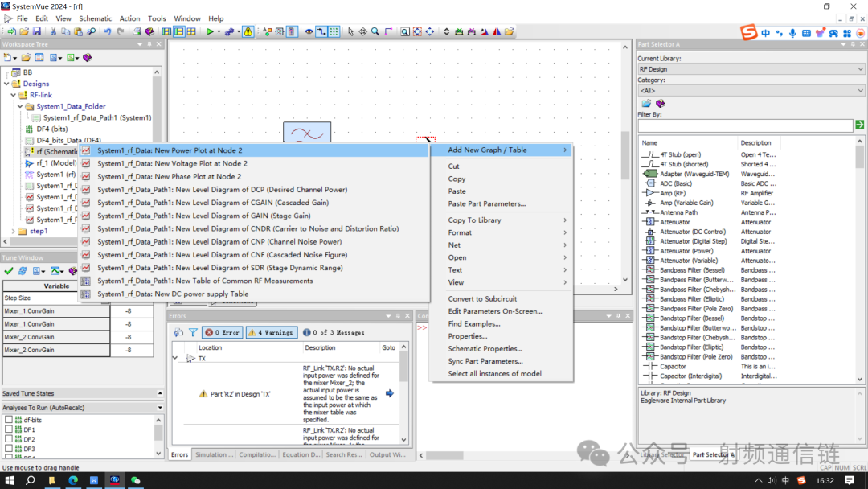The height and width of the screenshot is (489, 868).
Task: Select Antenna Path in the parts list
Action: [x=678, y=212]
